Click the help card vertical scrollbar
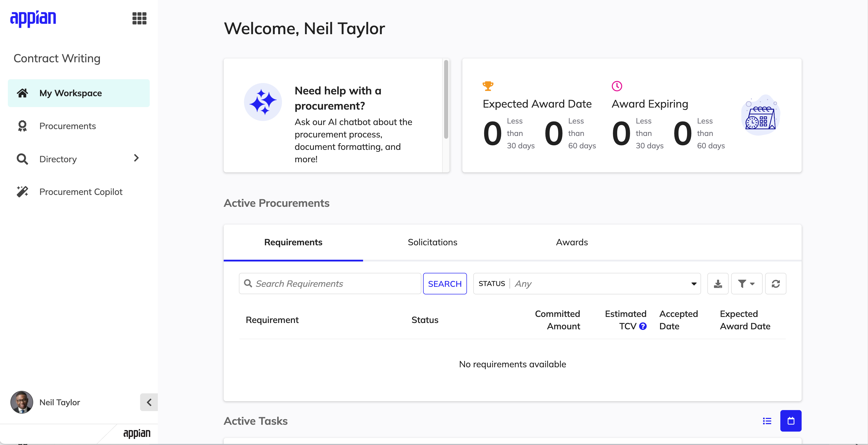The image size is (868, 445). coord(446,99)
